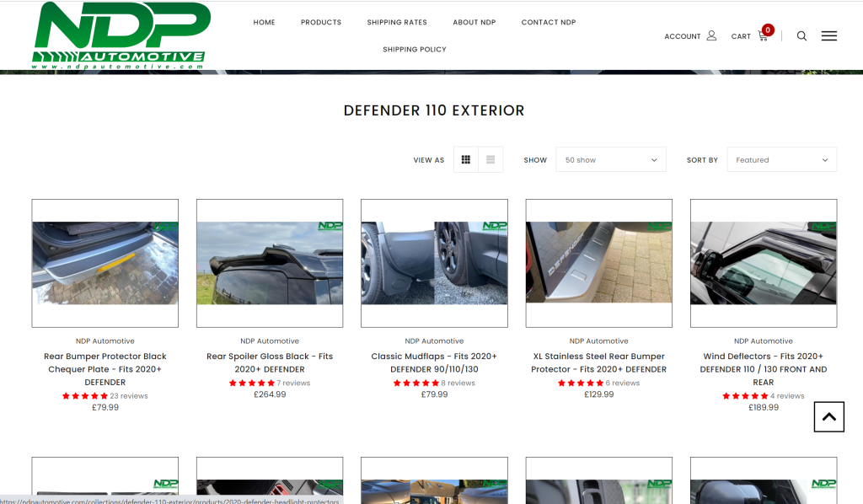Open Rear Bumper Protector Black Chequer Plate product
The width and height of the screenshot is (863, 504).
105,369
